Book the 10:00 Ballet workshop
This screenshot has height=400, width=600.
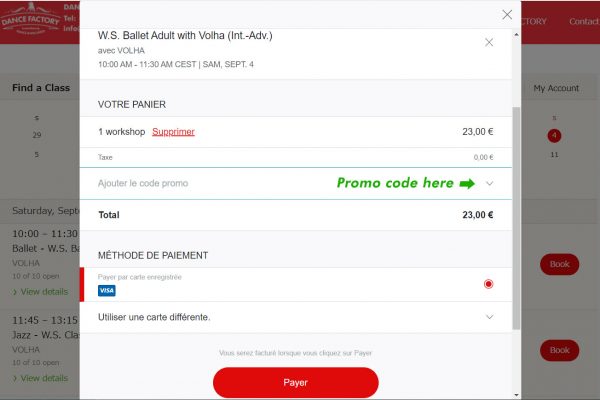pos(559,264)
